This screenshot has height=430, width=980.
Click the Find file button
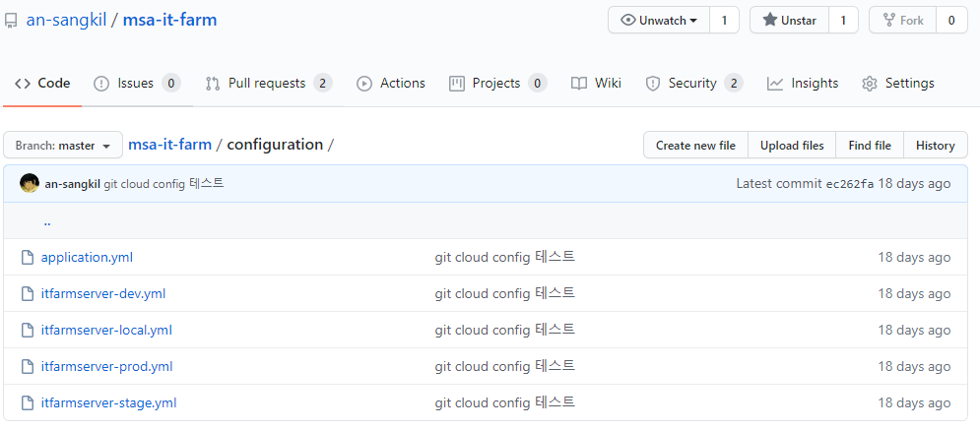click(870, 146)
